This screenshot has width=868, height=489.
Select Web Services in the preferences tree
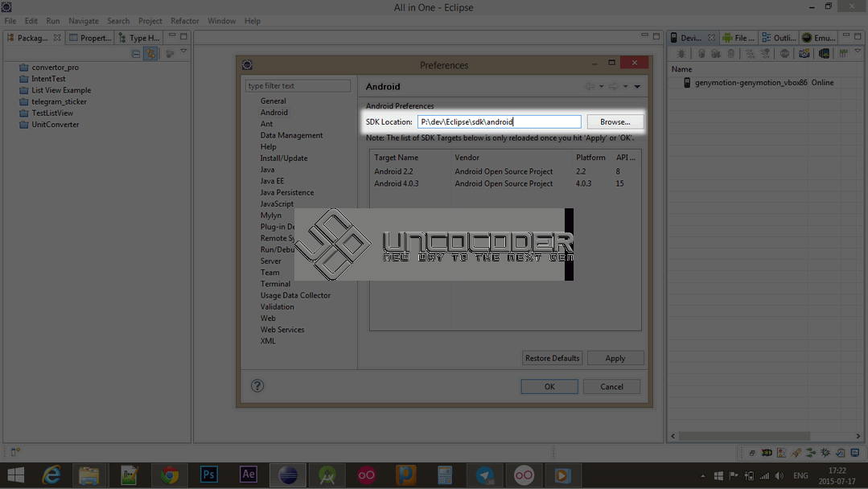pyautogui.click(x=282, y=330)
